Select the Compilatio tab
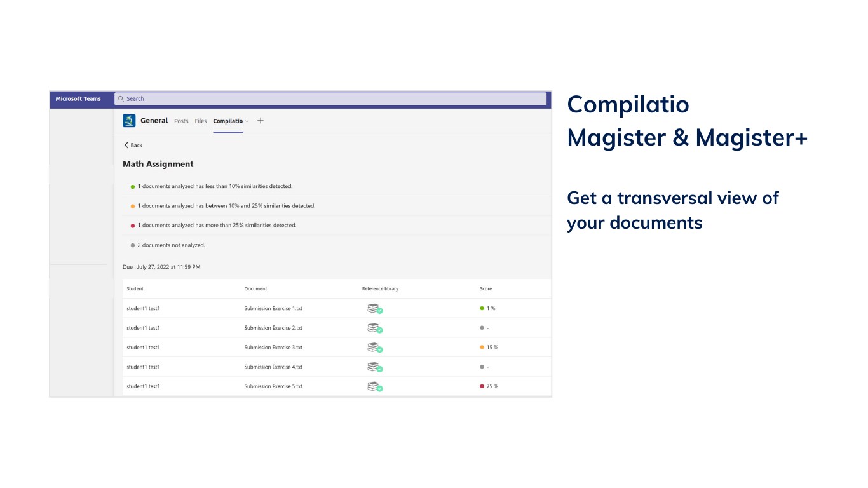Viewport: 868px width, 488px height. pyautogui.click(x=227, y=121)
